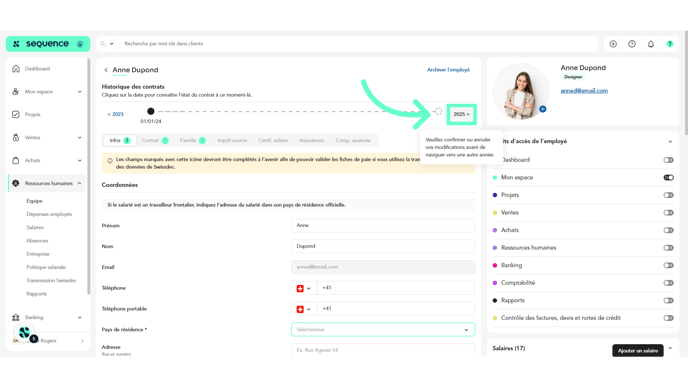The height and width of the screenshot is (387, 688).
Task: Open the notifications bell icon
Action: click(651, 44)
